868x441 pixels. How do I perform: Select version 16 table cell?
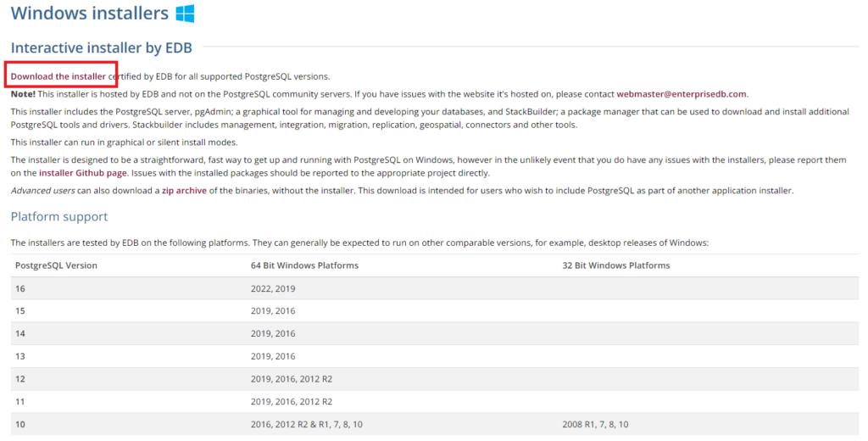20,288
